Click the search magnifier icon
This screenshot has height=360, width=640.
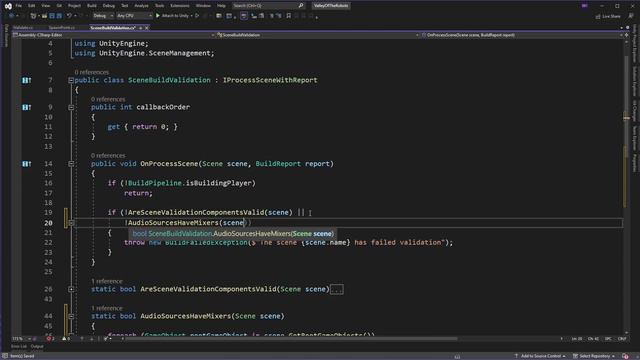click(301, 6)
